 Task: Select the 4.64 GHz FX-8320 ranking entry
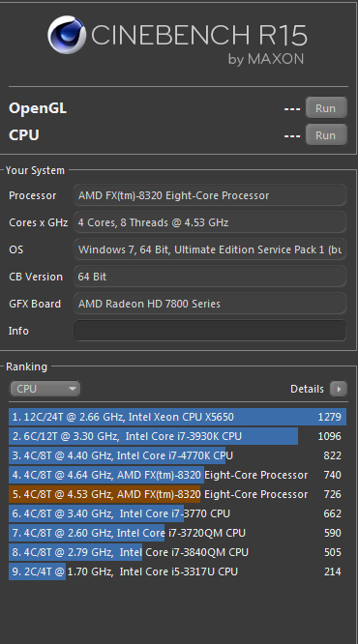[178, 475]
